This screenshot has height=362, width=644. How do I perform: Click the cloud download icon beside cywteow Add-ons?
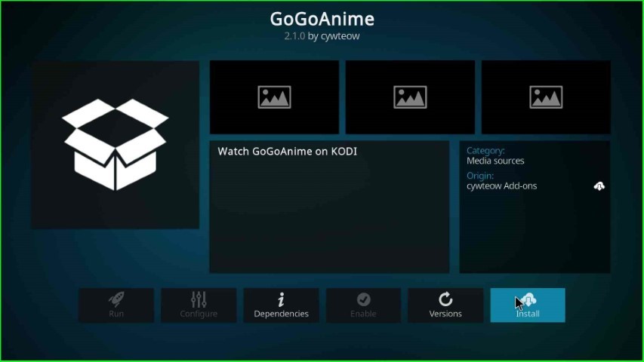point(599,186)
